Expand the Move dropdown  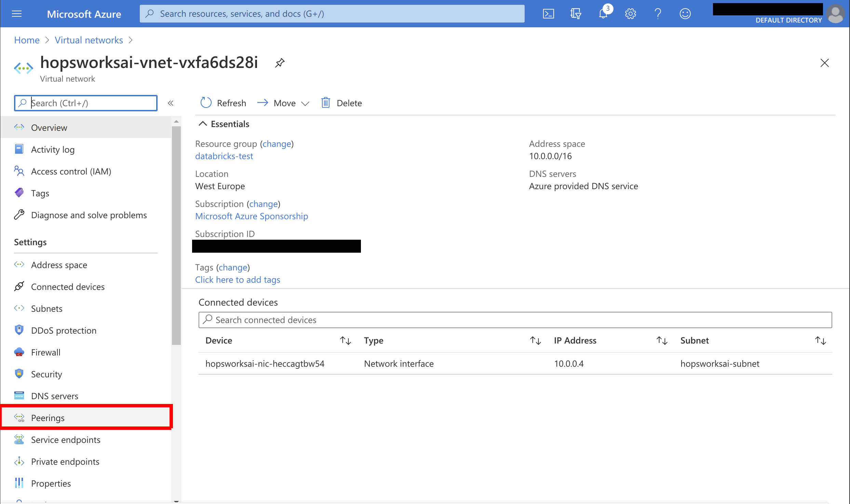coord(305,103)
